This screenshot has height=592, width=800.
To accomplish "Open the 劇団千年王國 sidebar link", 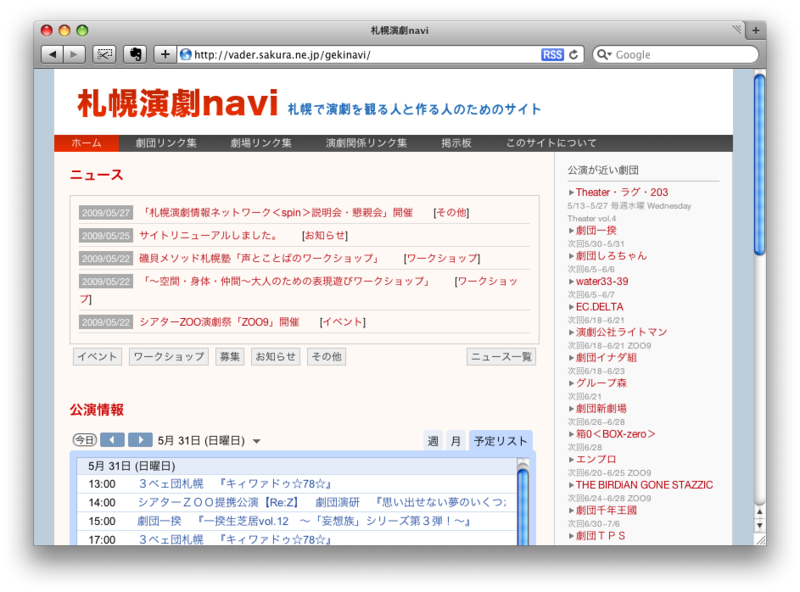I will (606, 510).
